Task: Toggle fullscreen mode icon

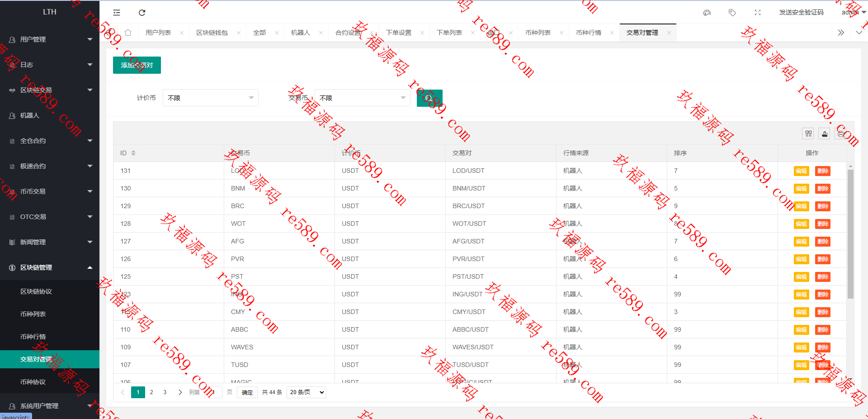Action: [758, 13]
